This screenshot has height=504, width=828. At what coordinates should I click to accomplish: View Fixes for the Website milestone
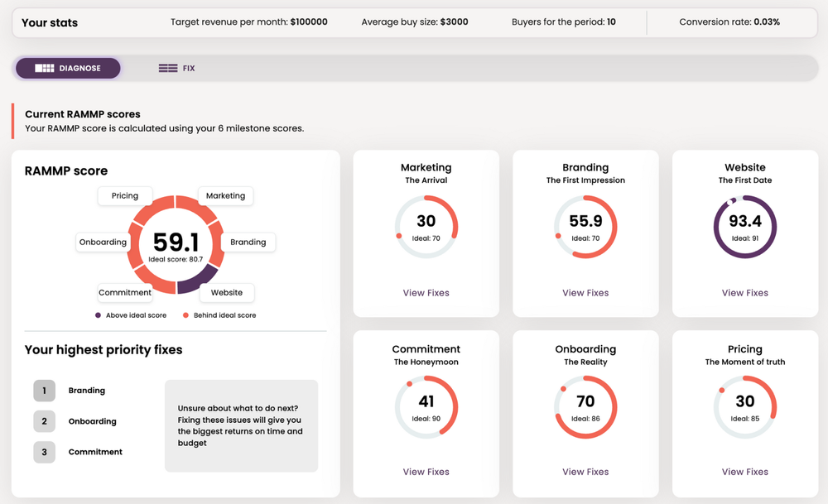(745, 293)
